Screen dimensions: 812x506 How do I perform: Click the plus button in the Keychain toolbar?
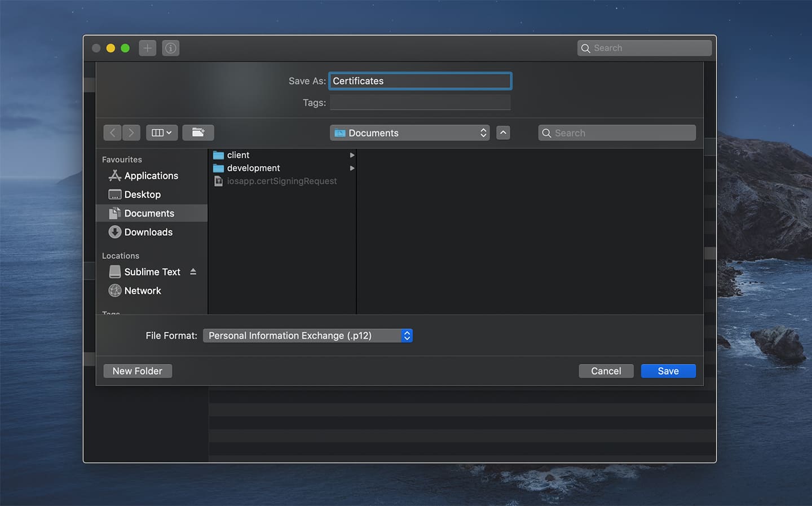[x=148, y=48]
